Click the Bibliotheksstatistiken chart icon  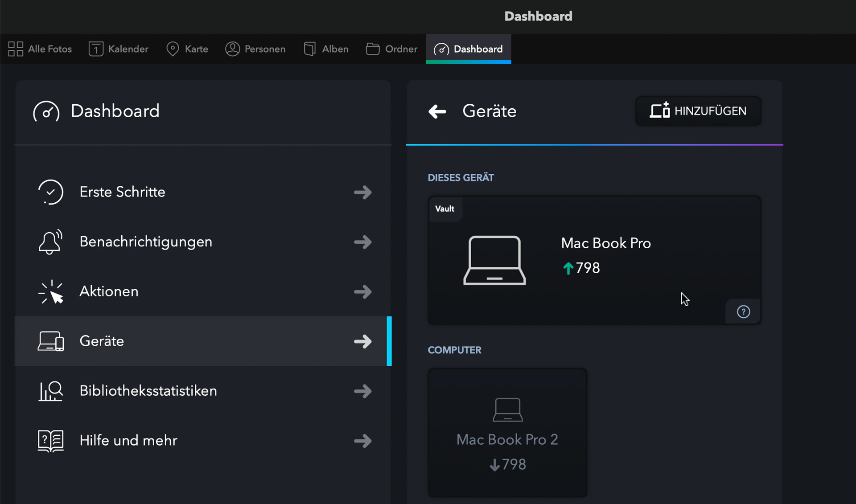(x=50, y=391)
